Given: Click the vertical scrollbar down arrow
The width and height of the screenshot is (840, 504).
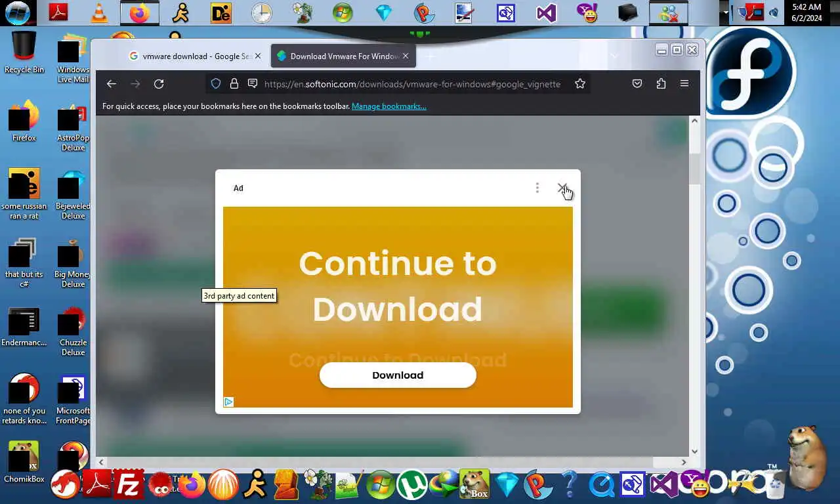Looking at the screenshot, I should point(694,451).
